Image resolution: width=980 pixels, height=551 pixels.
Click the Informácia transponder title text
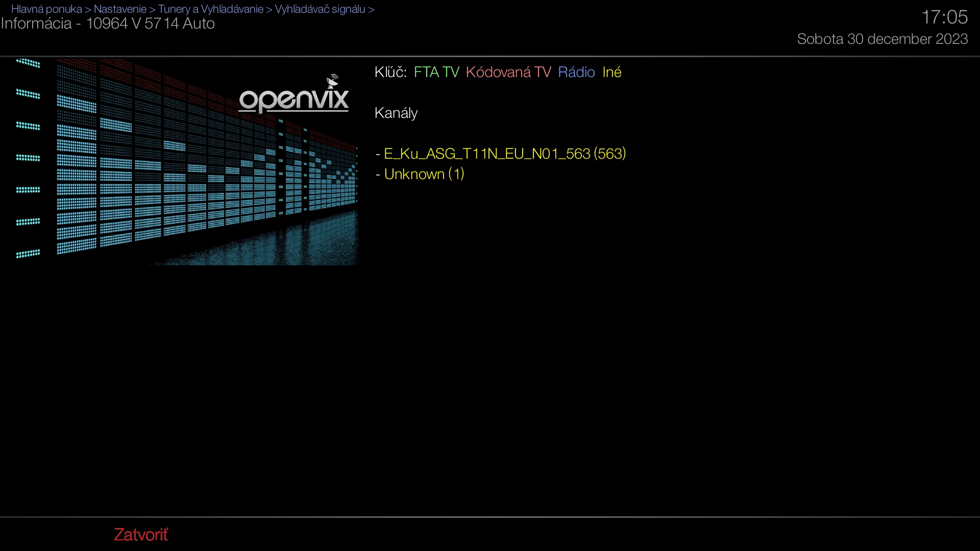click(x=108, y=23)
